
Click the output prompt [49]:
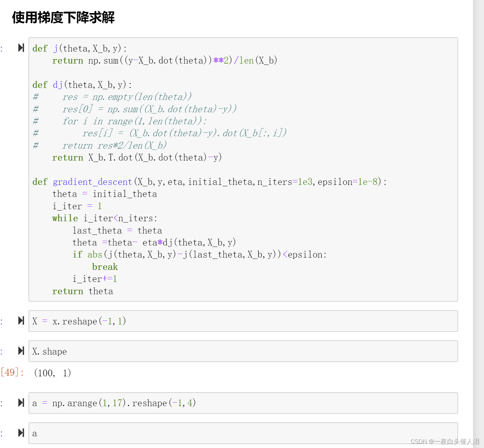pyautogui.click(x=12, y=373)
